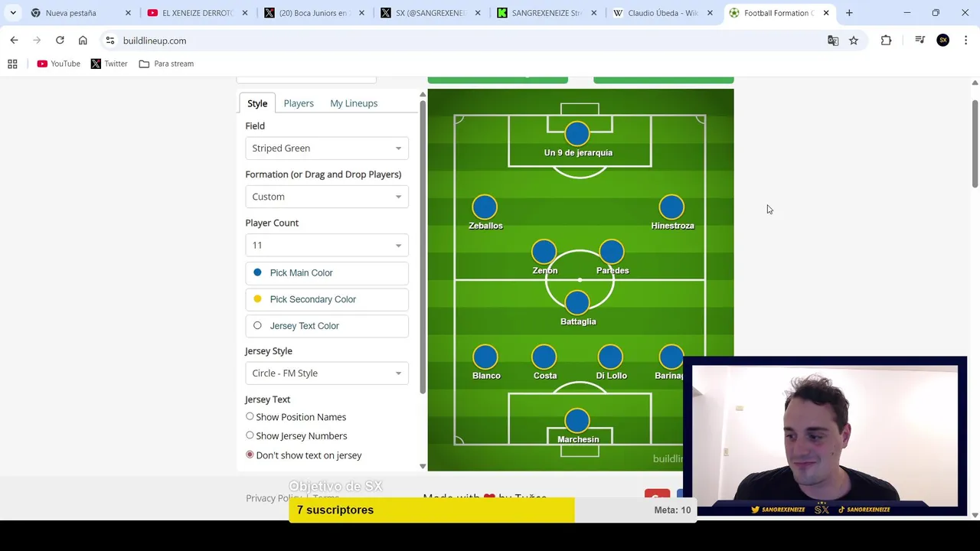980x551 pixels.
Task: Pick the white Jersey Text Color swatch
Action: tap(257, 325)
